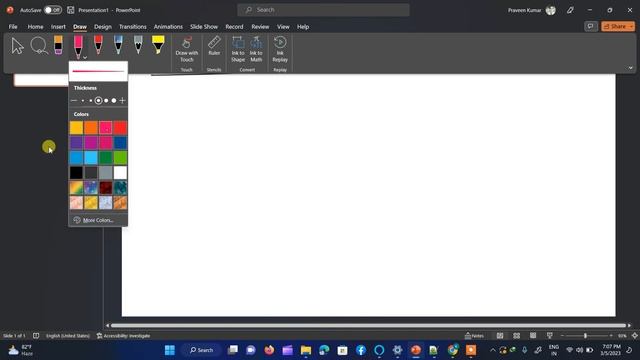Viewport: 640px width, 360px height.
Task: Open the Record tab
Action: tap(234, 27)
